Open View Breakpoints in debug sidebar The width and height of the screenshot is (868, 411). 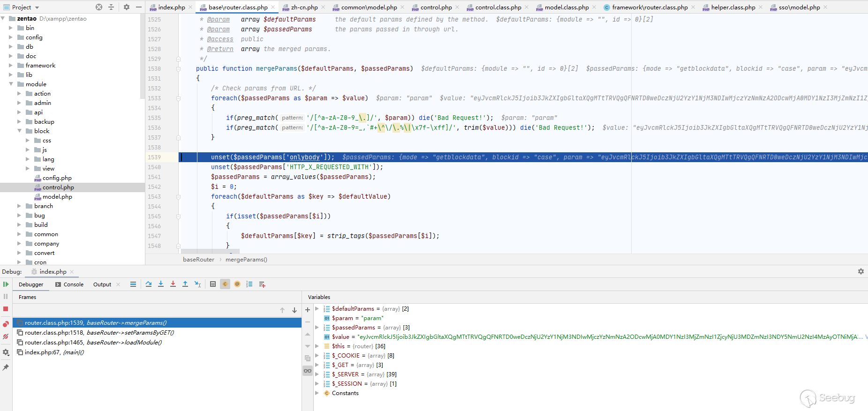tap(6, 324)
